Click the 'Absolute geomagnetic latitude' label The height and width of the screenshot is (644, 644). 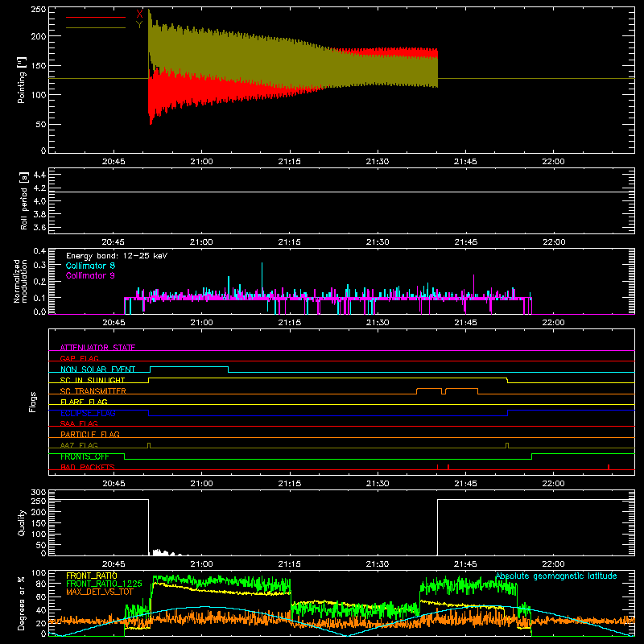point(556,576)
